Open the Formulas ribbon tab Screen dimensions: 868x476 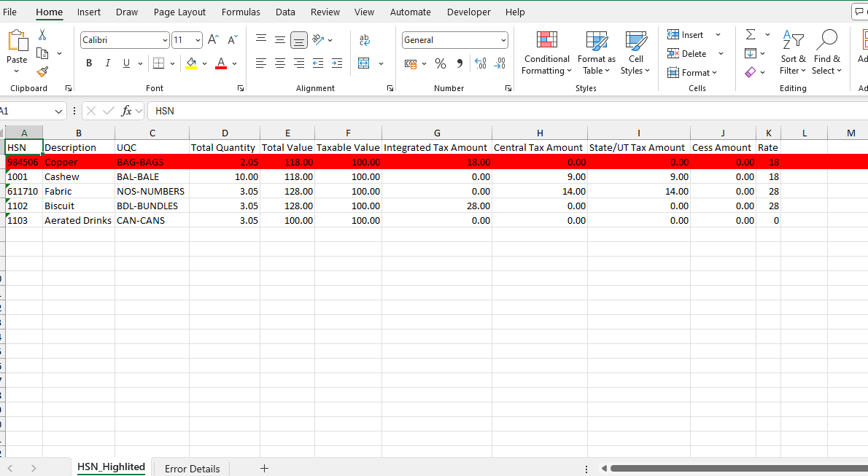(241, 12)
